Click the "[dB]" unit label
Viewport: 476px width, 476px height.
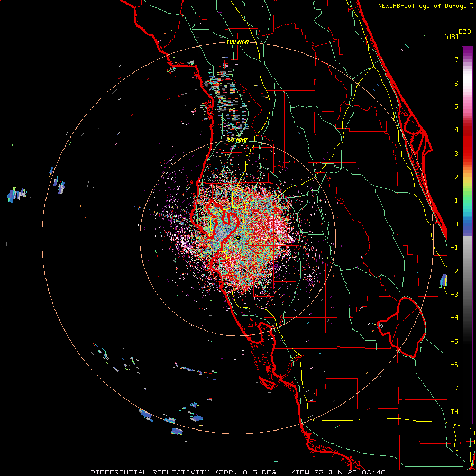point(451,36)
